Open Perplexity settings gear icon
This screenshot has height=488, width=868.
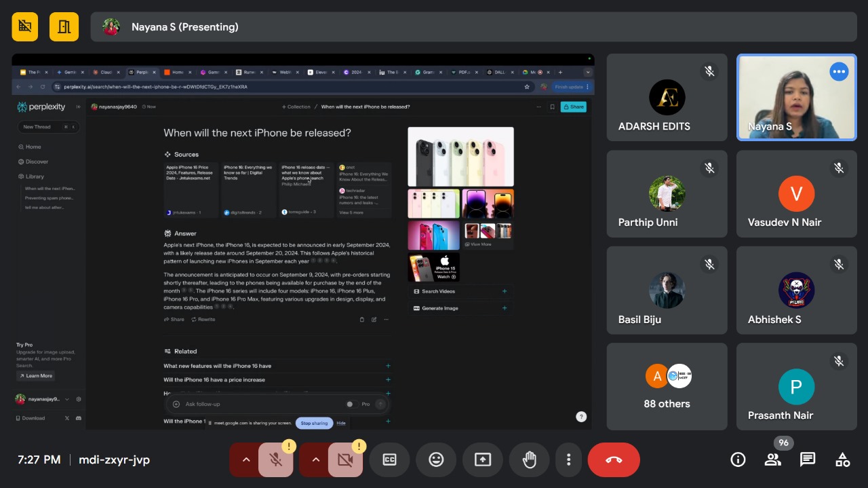tap(79, 399)
